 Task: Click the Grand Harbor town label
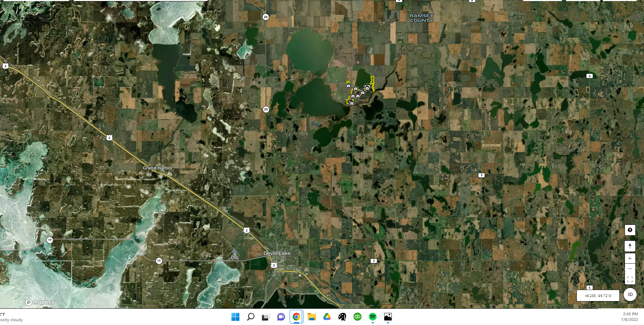158,168
